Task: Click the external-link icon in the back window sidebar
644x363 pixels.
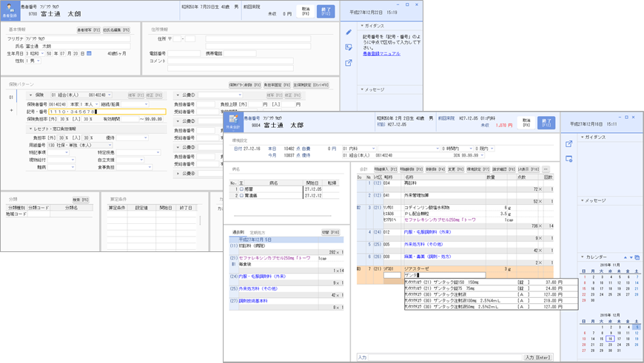Action: click(349, 63)
